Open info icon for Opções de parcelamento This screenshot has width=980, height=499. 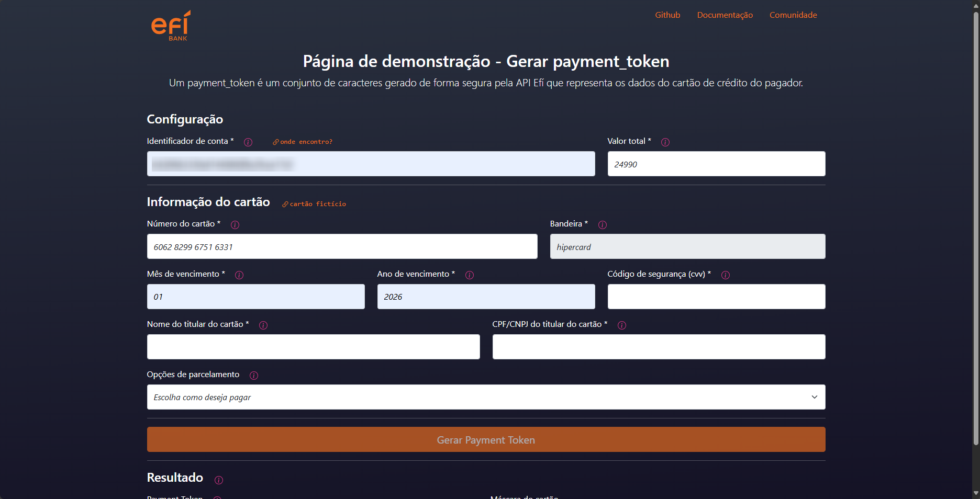254,376
